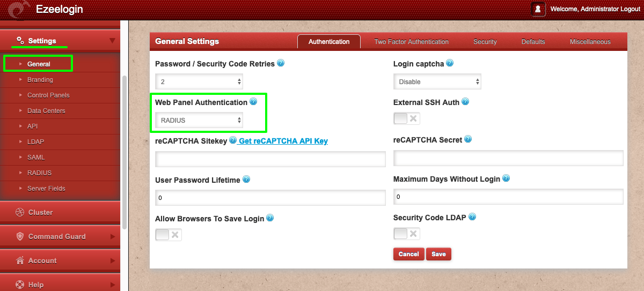Click the administrator user avatar icon
This screenshot has height=291, width=644.
point(538,9)
